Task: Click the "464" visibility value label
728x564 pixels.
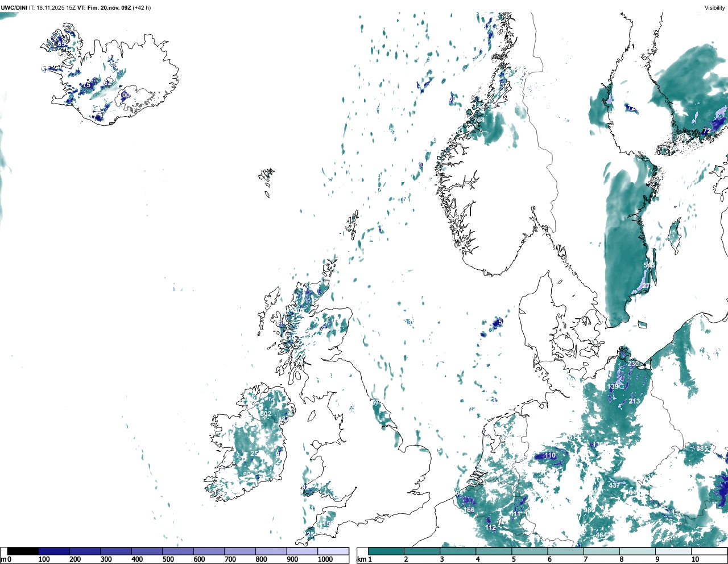Action: [601, 536]
